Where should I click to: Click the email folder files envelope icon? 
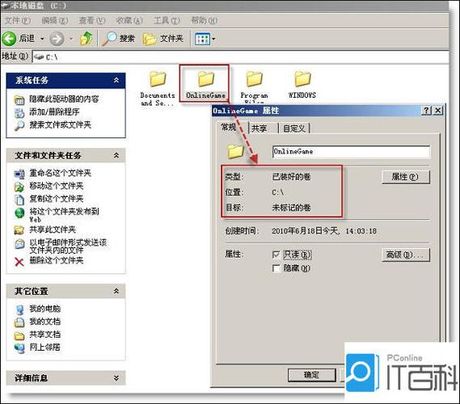[19, 244]
